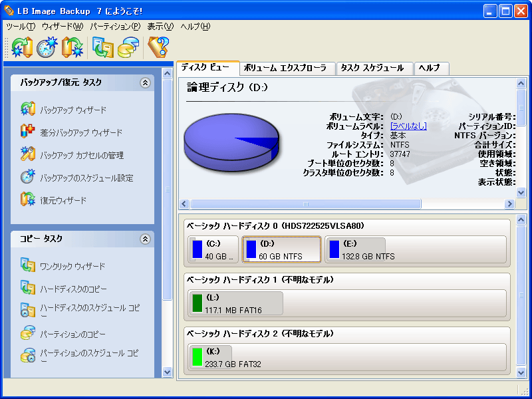Click the ハードディスクのコピー sidebar icon
The height and width of the screenshot is (399, 532).
[x=28, y=288]
